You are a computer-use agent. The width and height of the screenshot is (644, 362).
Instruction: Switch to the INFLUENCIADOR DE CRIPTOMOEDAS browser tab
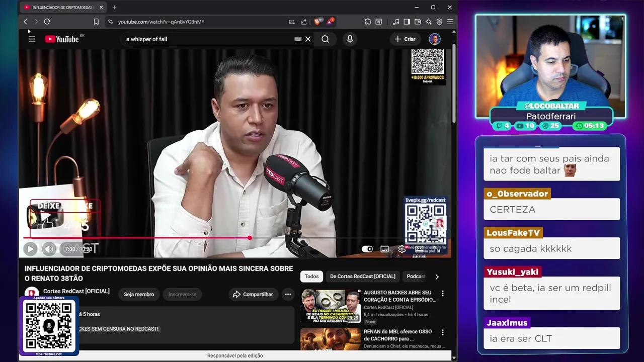click(x=63, y=8)
